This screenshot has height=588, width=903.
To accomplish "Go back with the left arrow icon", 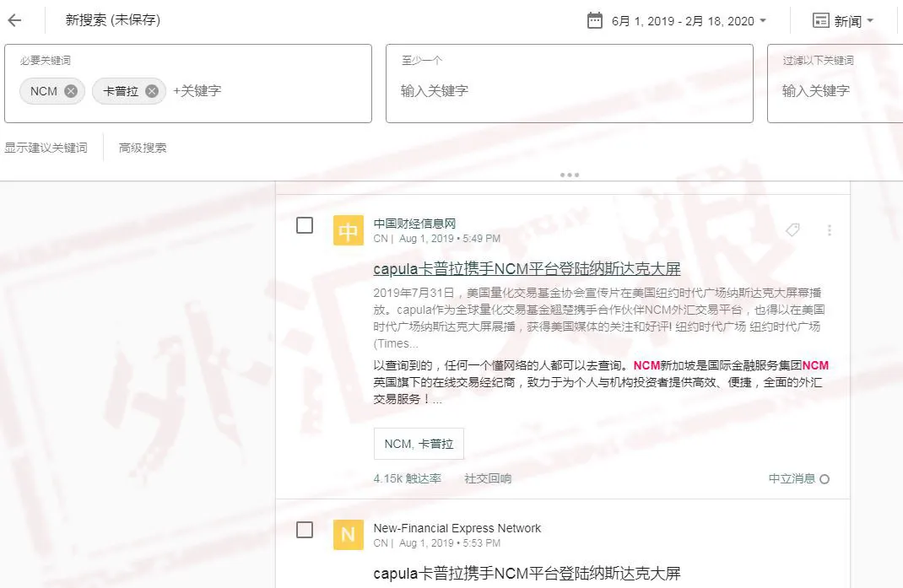I will point(14,21).
